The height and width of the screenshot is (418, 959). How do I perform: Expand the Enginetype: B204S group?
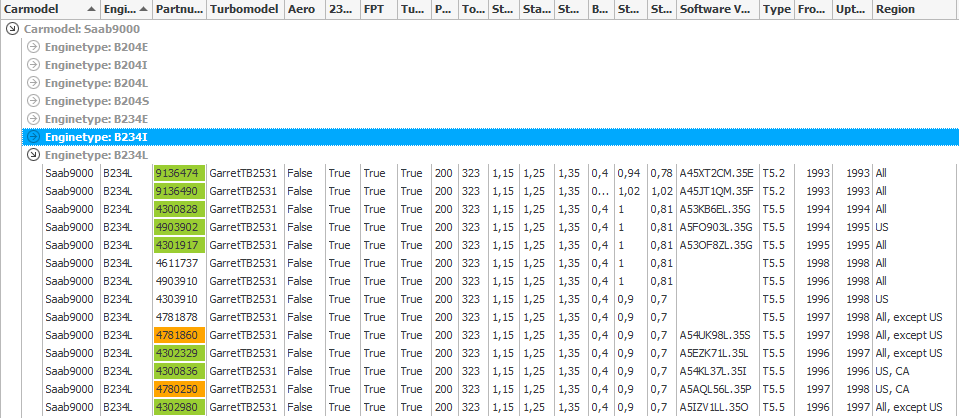click(32, 101)
